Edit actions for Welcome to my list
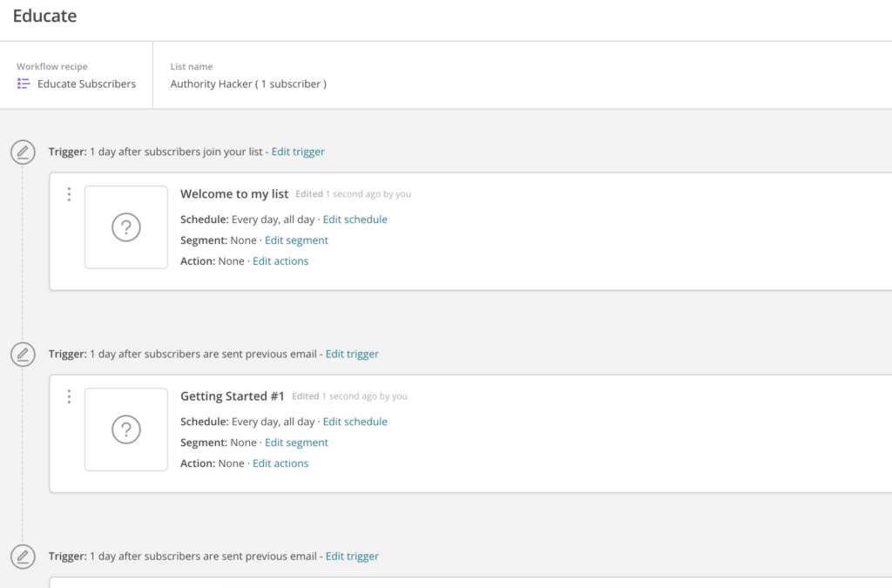Viewport: 892px width, 588px height. pos(280,261)
